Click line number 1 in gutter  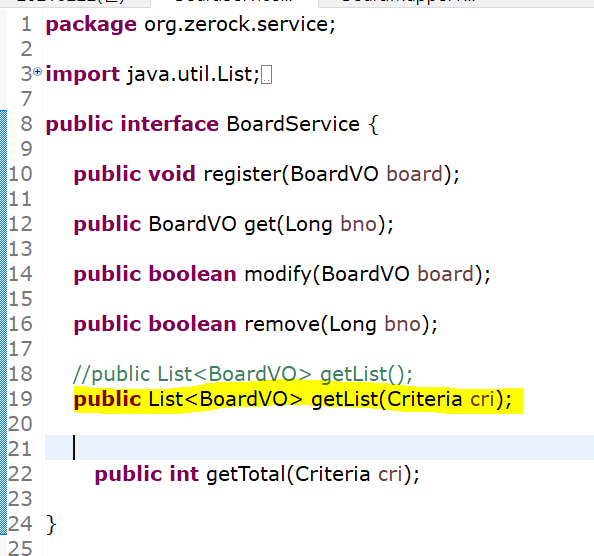26,24
